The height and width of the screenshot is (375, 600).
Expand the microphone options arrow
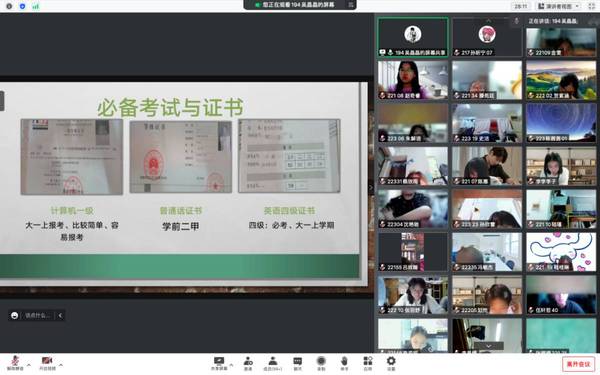tap(29, 364)
